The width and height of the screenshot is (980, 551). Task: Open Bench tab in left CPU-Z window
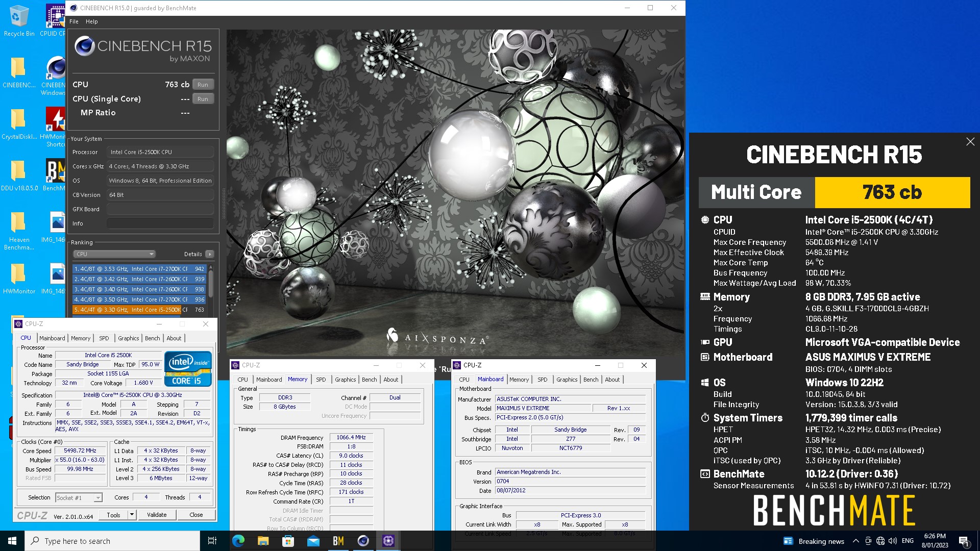coord(152,338)
